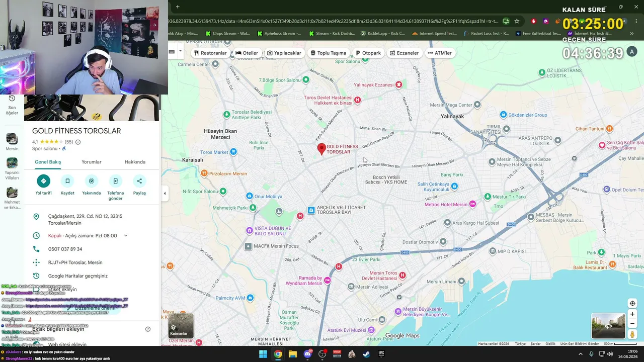Viewport: 644px width, 362px height.
Task: Click the phone number 0507 037 89 34
Action: (x=65, y=249)
